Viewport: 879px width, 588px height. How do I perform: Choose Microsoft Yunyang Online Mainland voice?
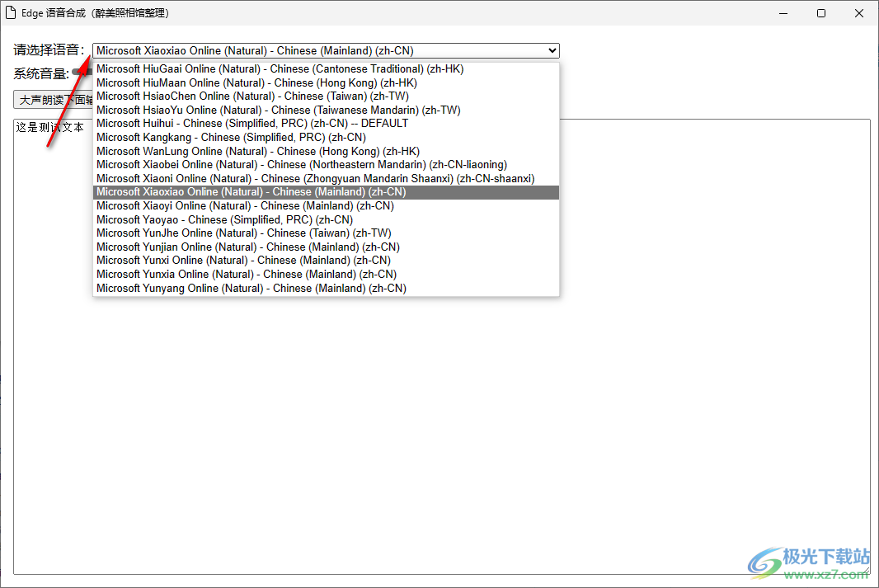[x=326, y=288]
